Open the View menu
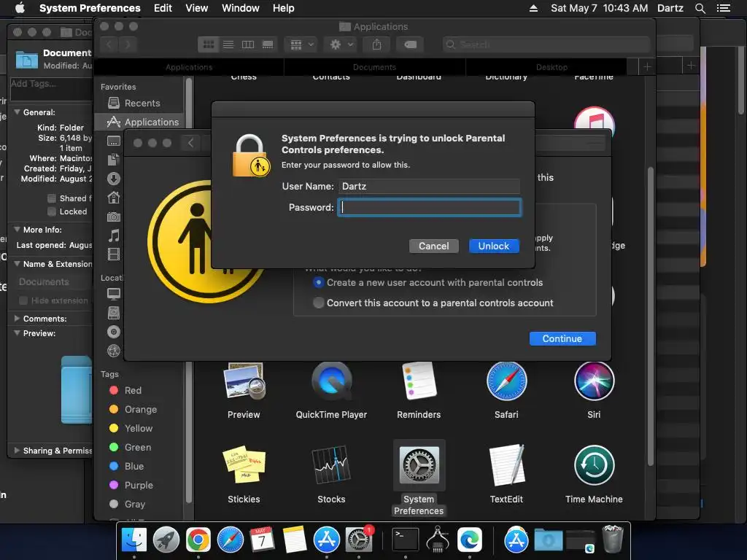This screenshot has height=560, width=747. [x=197, y=8]
